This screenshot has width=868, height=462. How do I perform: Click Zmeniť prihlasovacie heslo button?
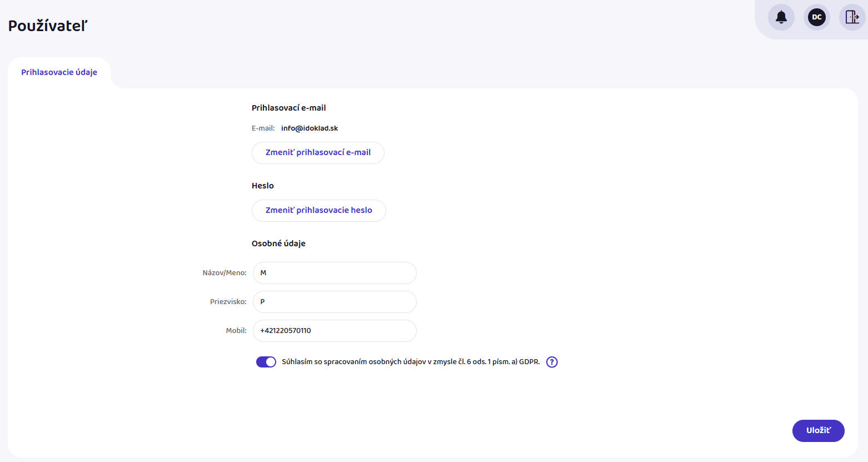tap(318, 211)
